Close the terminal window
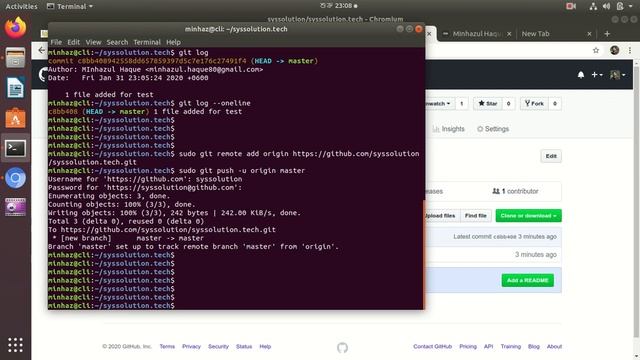640x360 pixels. click(x=418, y=29)
